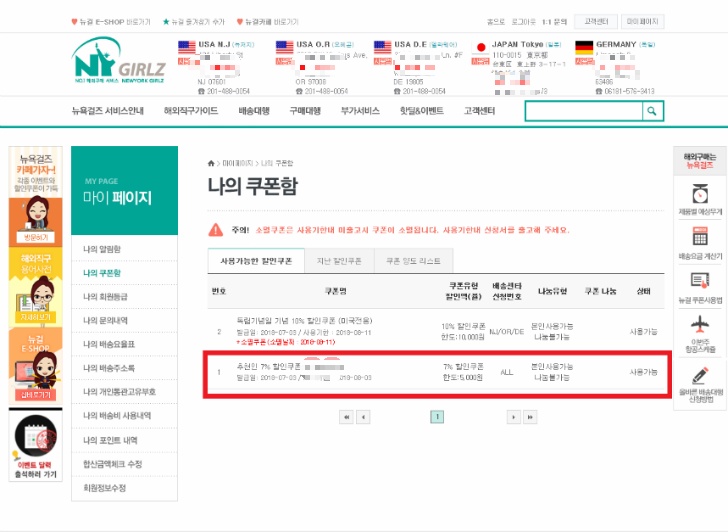Open 핫딜&이벤트 menu
728x532 pixels.
(x=422, y=111)
